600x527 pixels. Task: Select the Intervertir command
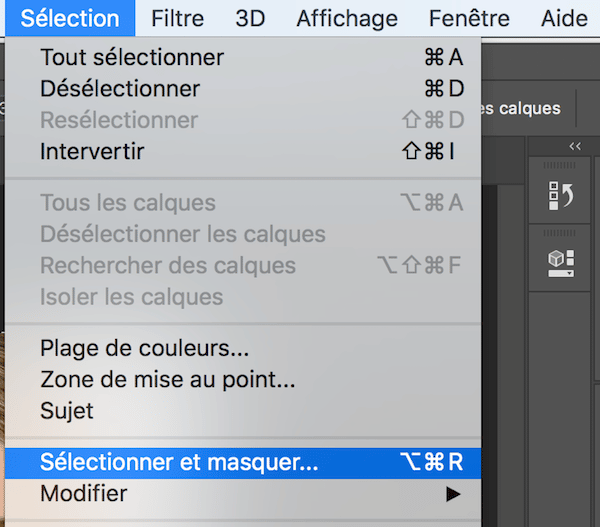point(92,152)
